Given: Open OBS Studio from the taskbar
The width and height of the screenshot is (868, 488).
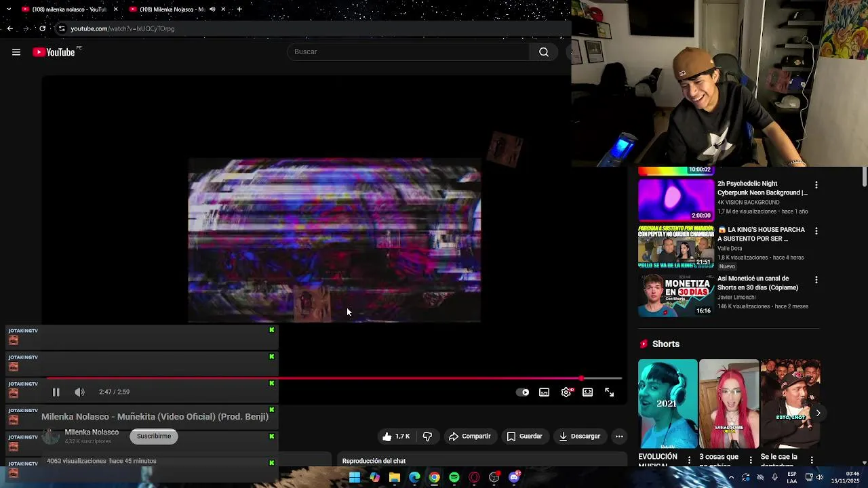Looking at the screenshot, I should point(494,478).
